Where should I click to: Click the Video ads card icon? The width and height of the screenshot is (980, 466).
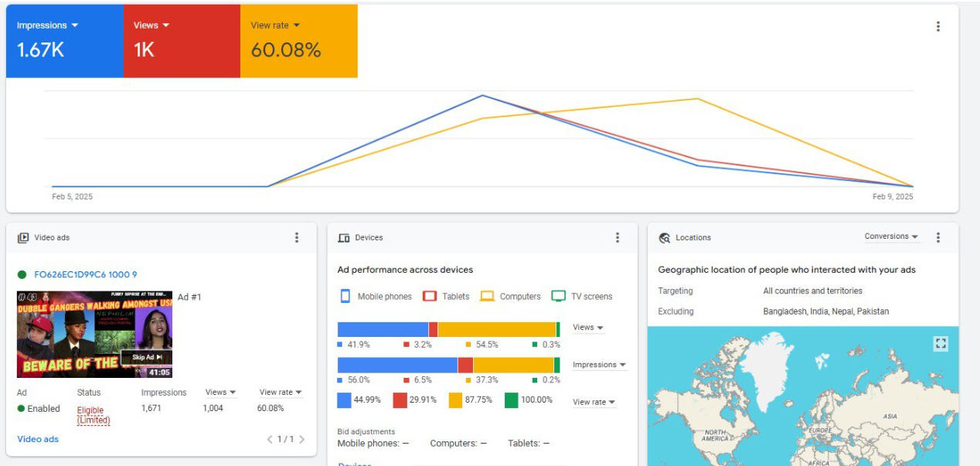pos(23,238)
